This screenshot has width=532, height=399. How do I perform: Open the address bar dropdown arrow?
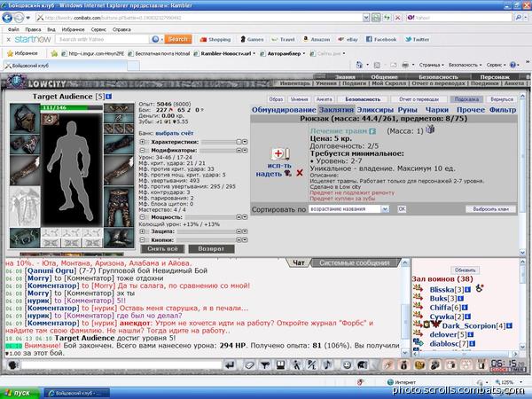366,18
